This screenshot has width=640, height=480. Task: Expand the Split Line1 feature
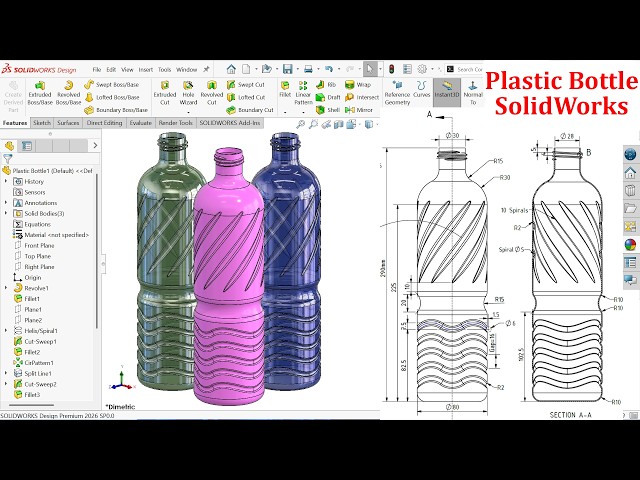pyautogui.click(x=6, y=373)
